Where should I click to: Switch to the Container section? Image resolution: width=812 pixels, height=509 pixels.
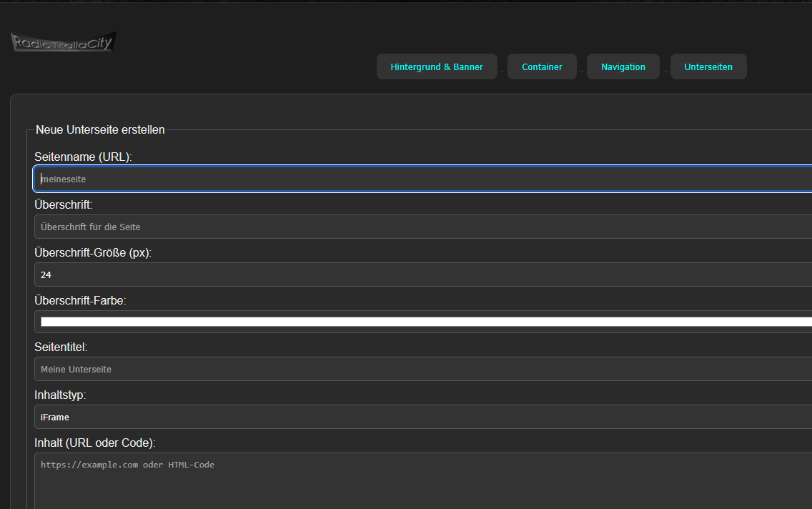pos(542,66)
